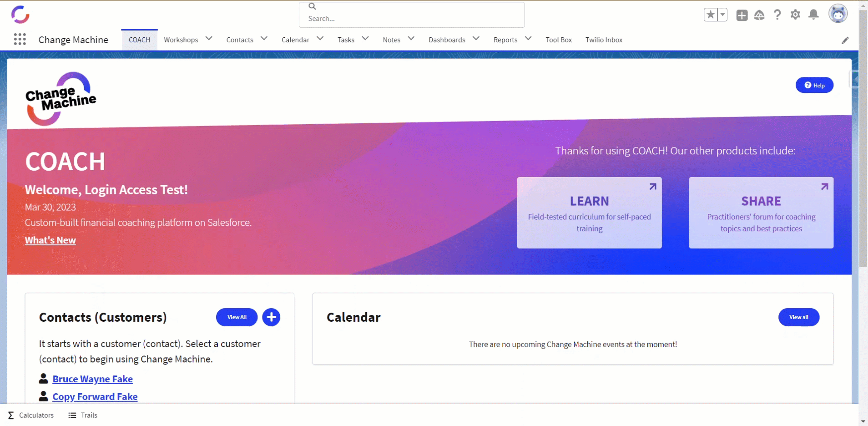Open Setup gear icon

coord(795,15)
